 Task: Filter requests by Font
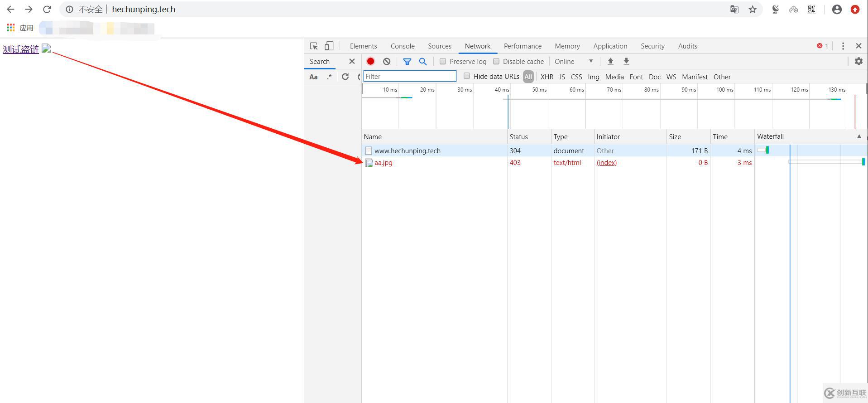tap(636, 77)
